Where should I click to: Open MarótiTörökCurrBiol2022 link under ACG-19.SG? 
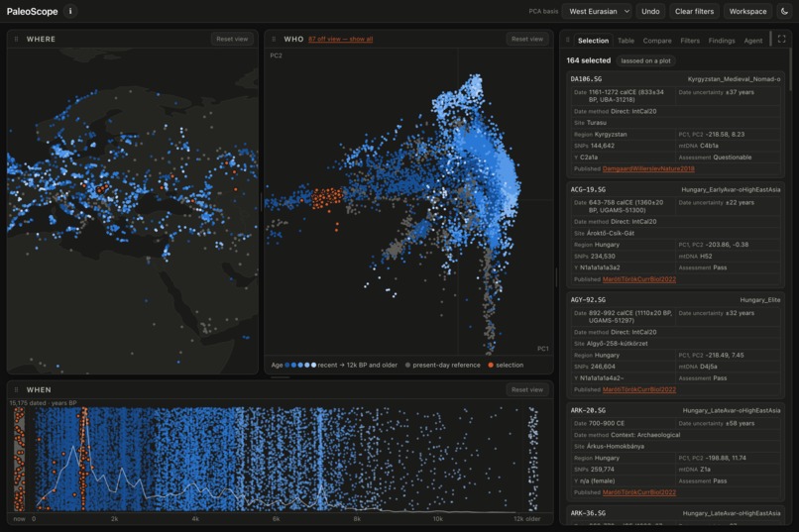click(x=639, y=279)
